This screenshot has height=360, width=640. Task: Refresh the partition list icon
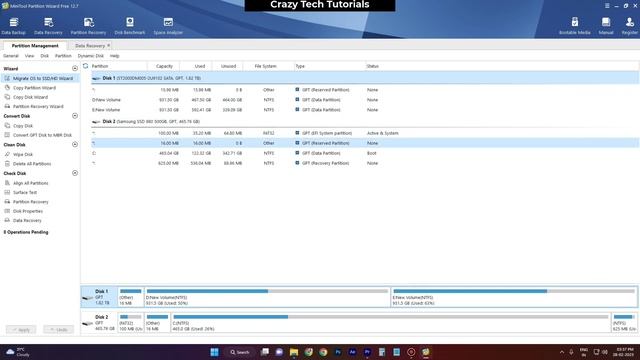coord(85,66)
